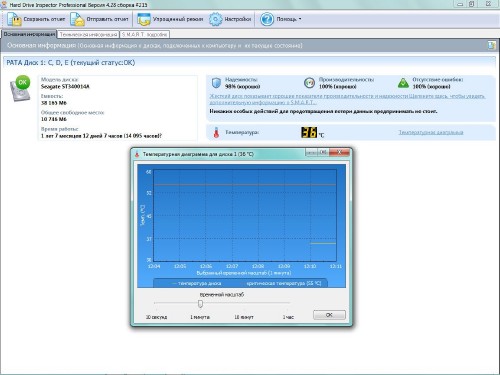The height and width of the screenshot is (375, 500).
Task: Switch to the Technical information tab
Action: click(x=88, y=34)
